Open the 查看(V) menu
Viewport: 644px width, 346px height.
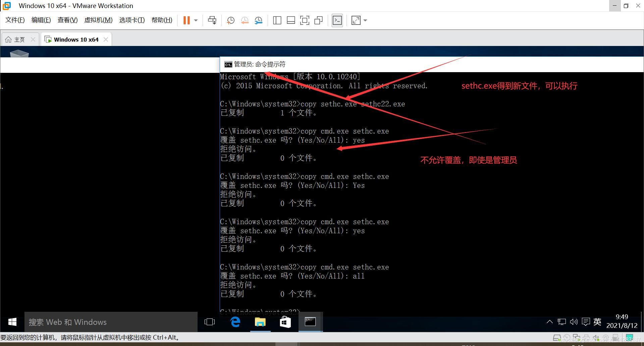point(67,20)
